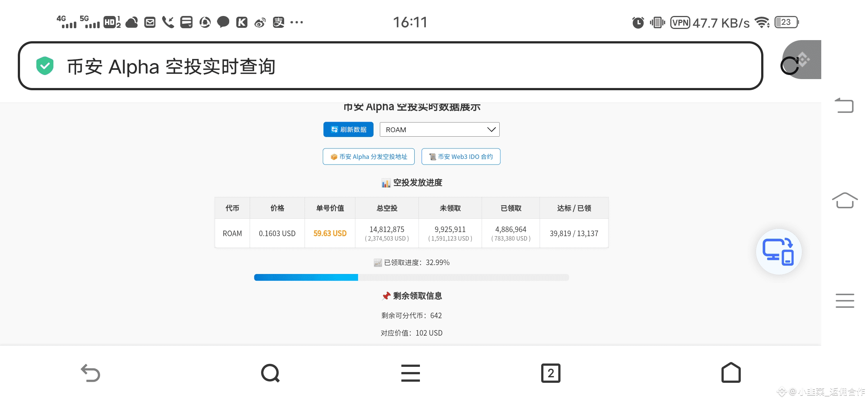Screen dimensions: 868x401
Task: Open the browser menu from bottom bar
Action: (410, 373)
